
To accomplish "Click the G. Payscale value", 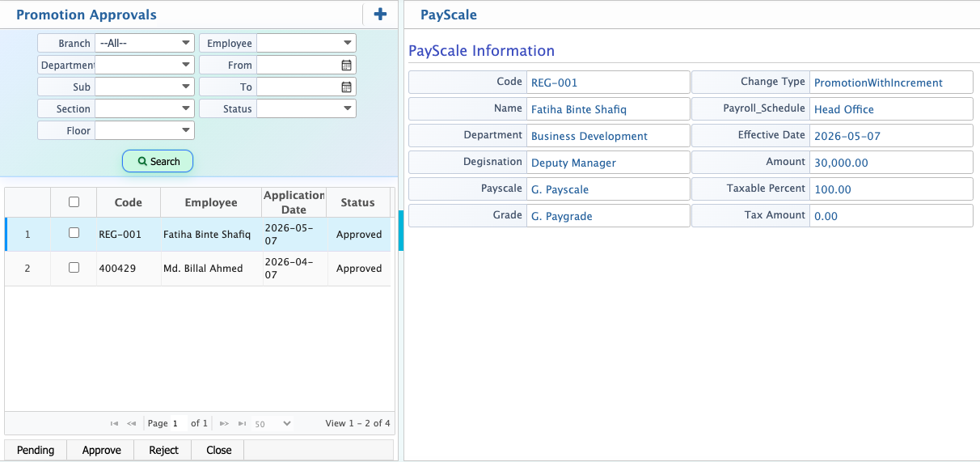I will [560, 189].
